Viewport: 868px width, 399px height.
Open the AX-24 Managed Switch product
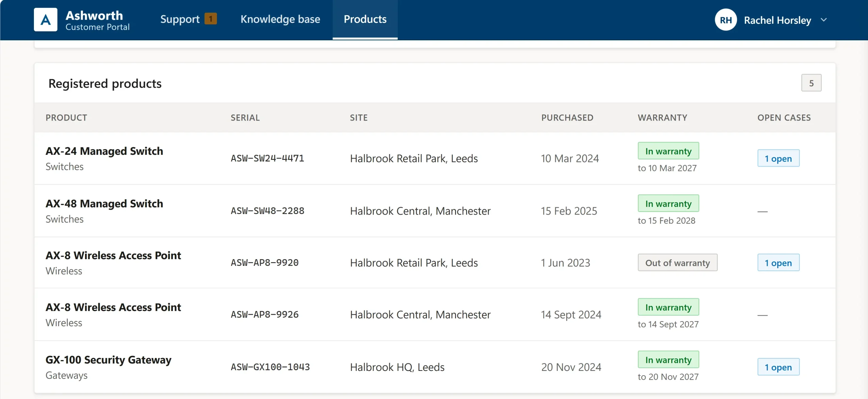(x=104, y=151)
